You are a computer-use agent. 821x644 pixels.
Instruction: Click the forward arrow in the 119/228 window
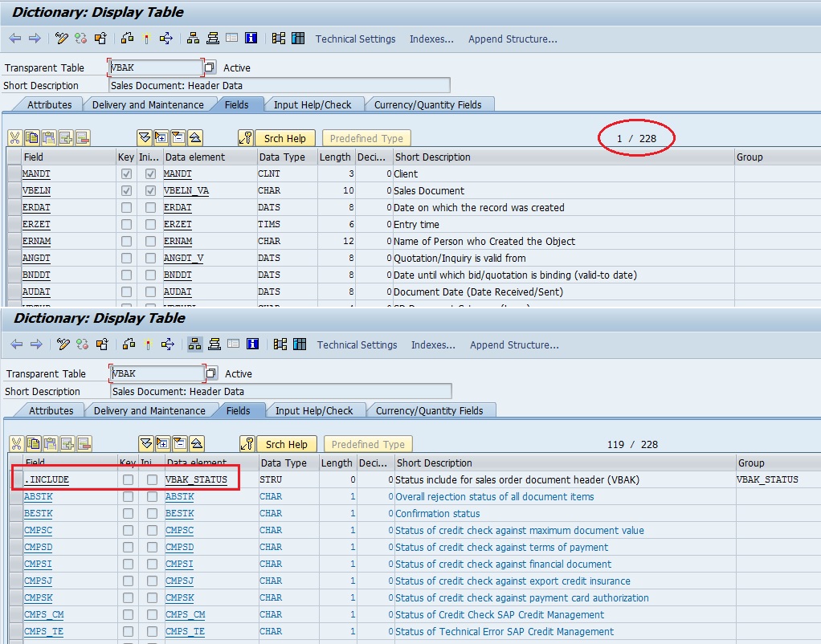click(36, 344)
